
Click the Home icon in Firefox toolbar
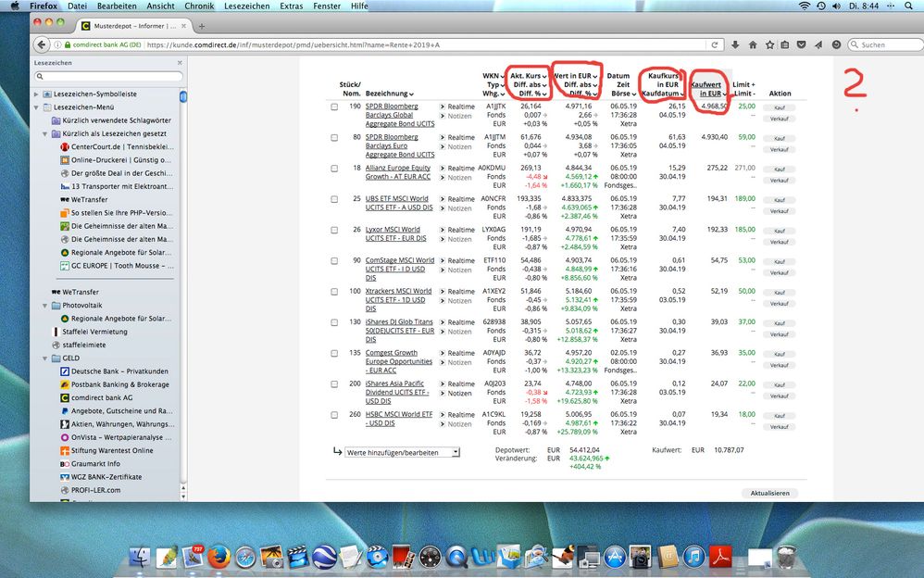(x=751, y=44)
